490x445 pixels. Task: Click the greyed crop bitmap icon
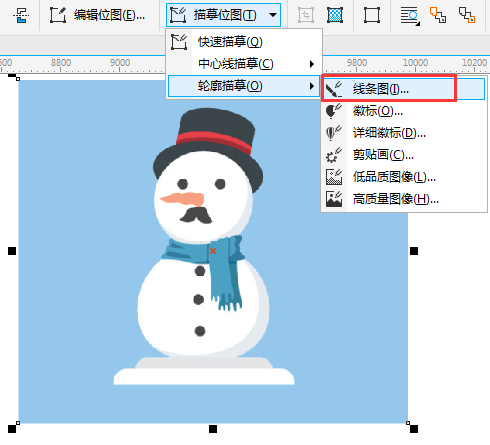[306, 15]
